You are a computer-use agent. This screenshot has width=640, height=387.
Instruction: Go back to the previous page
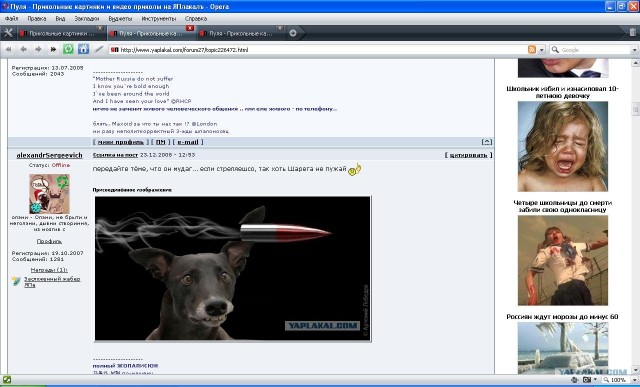[23, 49]
